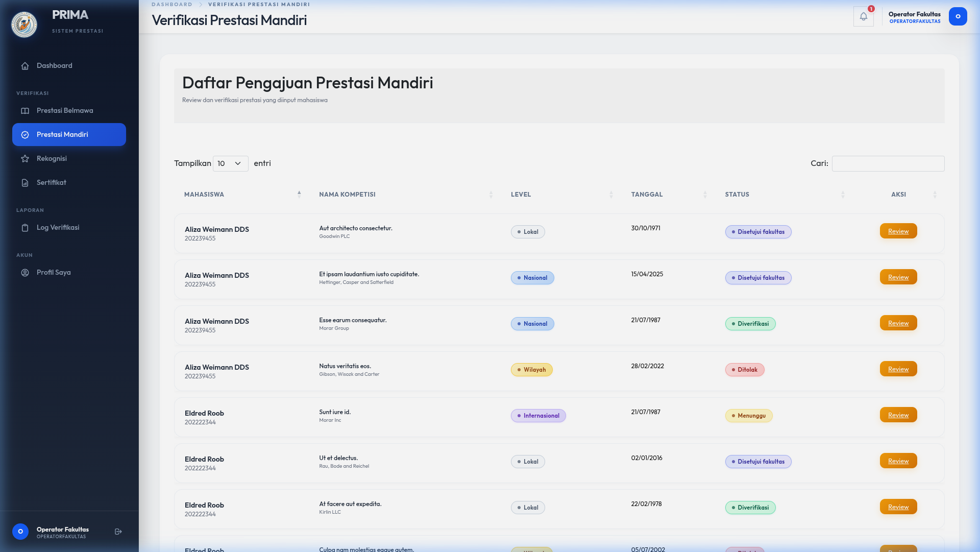Open sort control on the LEVEL column
Viewport: 980px width, 552px height.
click(x=611, y=194)
